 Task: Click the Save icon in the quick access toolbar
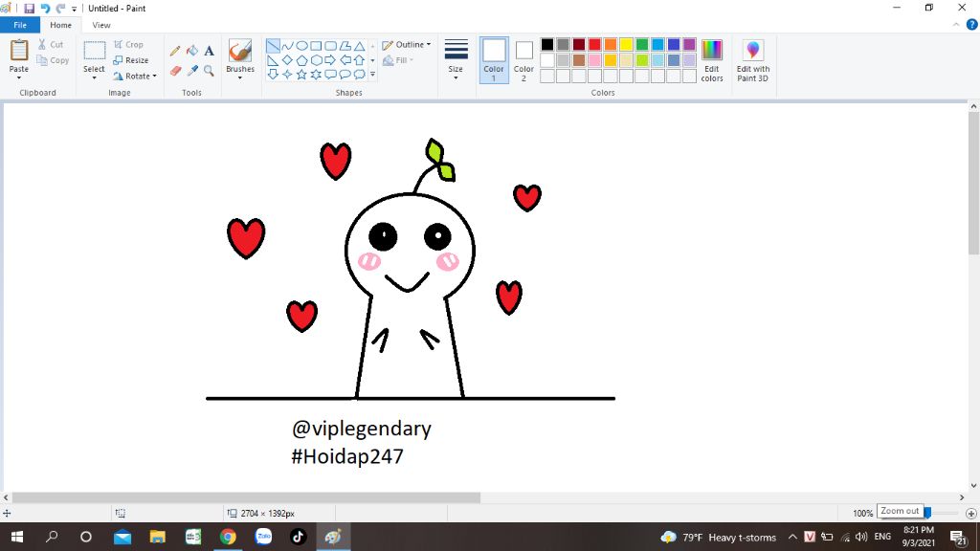29,8
